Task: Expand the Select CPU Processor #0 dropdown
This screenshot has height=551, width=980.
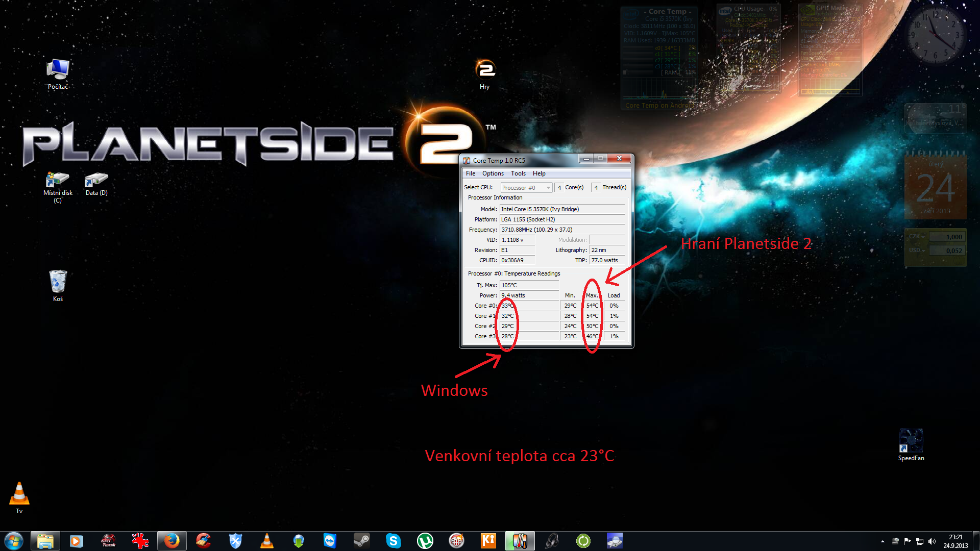Action: click(526, 188)
